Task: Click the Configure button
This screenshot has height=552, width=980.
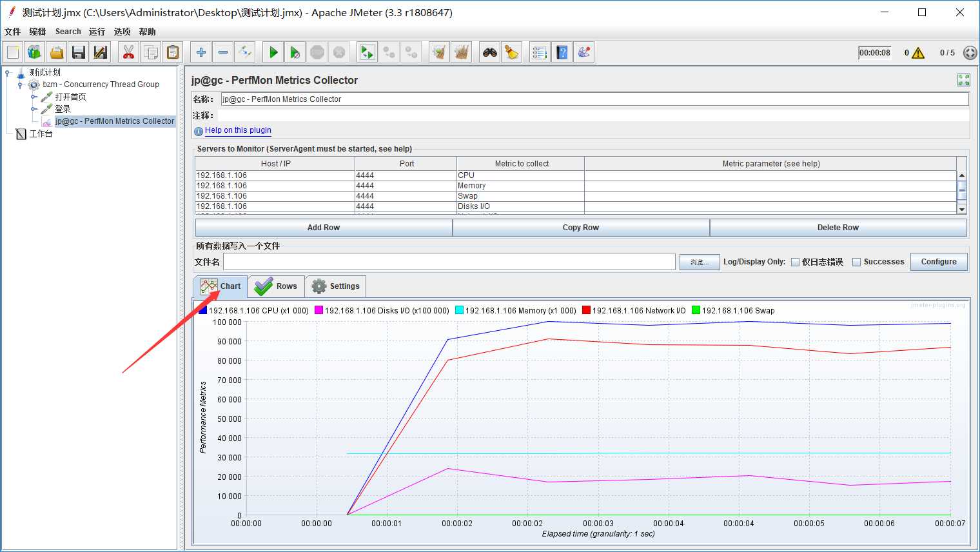Action: (939, 262)
